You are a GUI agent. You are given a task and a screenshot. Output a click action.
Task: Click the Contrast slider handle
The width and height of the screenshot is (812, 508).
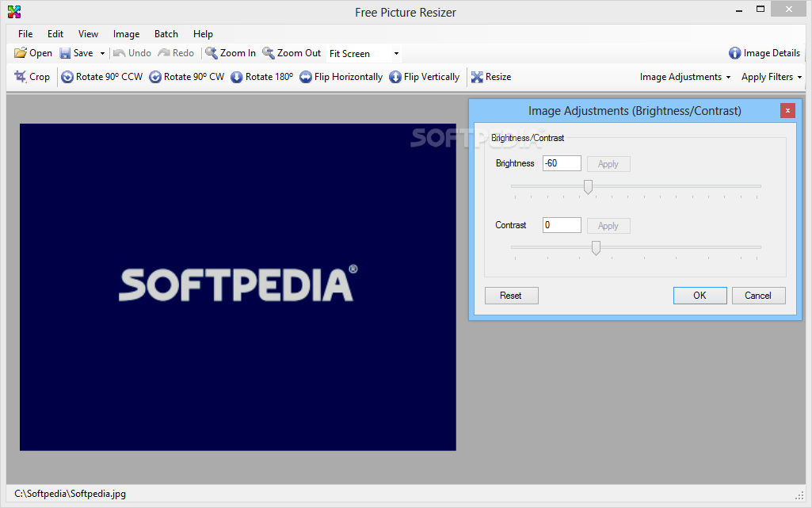[596, 248]
